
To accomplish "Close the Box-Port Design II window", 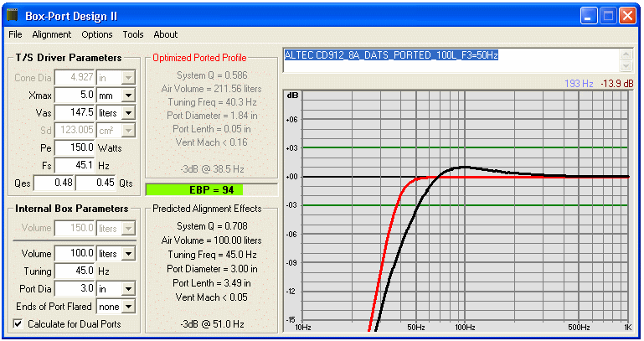I will (627, 16).
